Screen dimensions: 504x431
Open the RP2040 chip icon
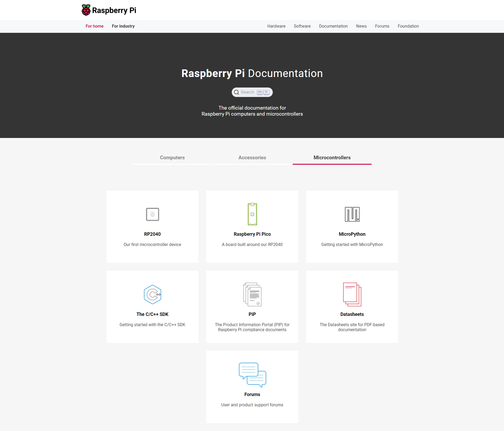point(152,214)
